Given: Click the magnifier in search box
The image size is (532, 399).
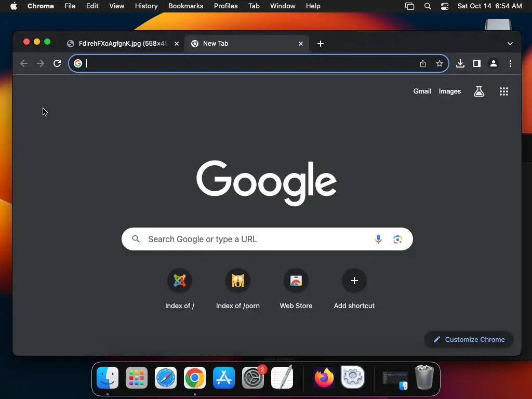Looking at the screenshot, I should [136, 239].
